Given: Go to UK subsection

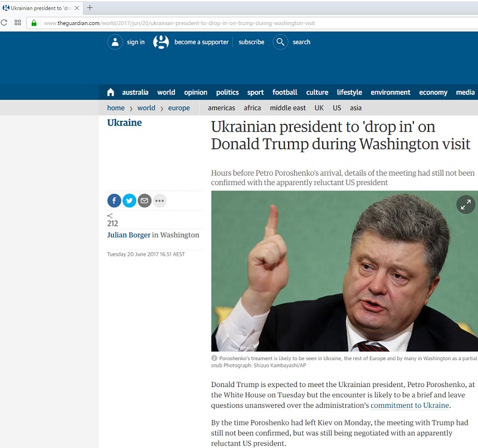Looking at the screenshot, I should click(319, 108).
